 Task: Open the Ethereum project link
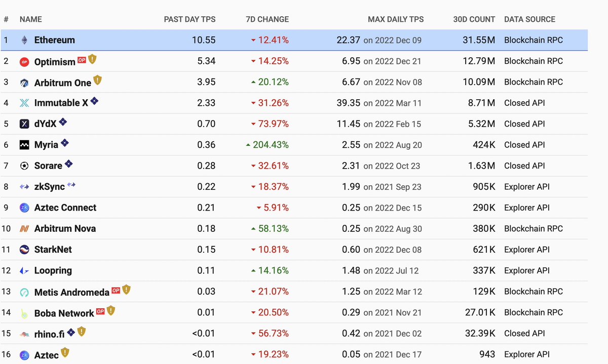point(54,40)
